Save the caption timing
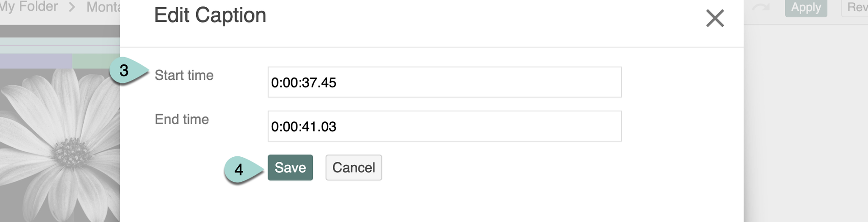This screenshot has height=222, width=868. (x=290, y=168)
